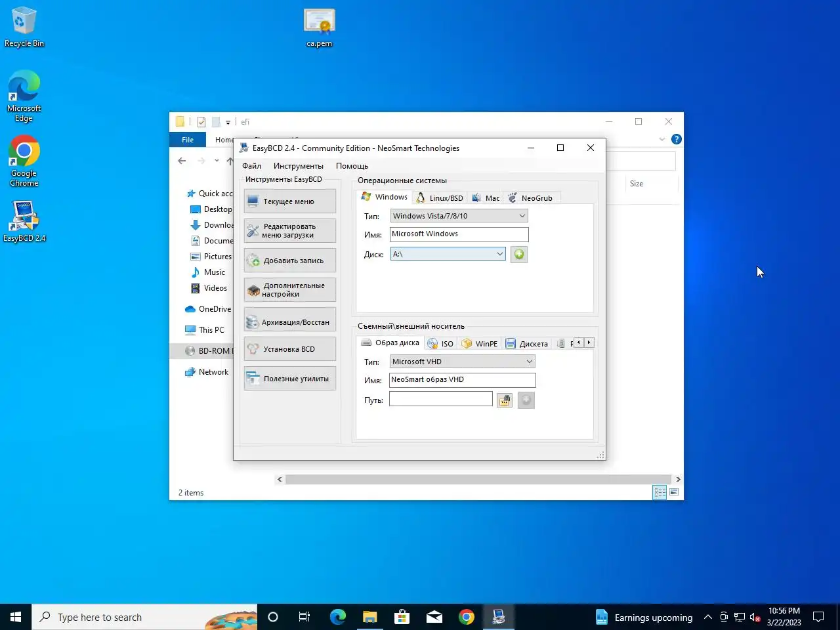
Task: Open Windows Start menu
Action: (x=16, y=617)
